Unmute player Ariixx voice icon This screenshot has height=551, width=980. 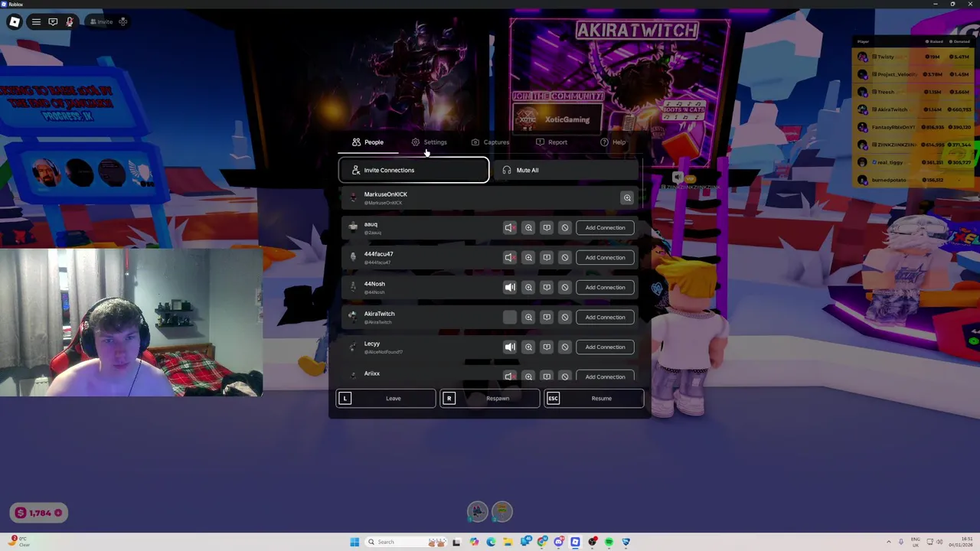pos(509,377)
